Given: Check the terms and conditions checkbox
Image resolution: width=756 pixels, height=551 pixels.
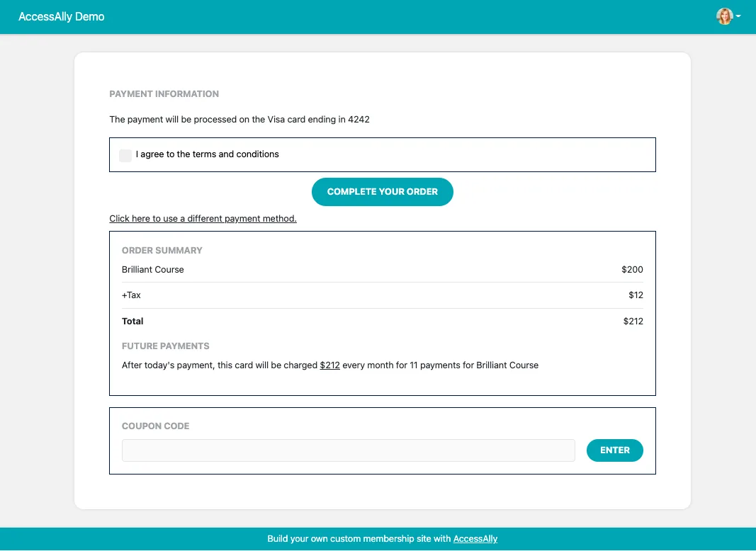Looking at the screenshot, I should [x=125, y=155].
